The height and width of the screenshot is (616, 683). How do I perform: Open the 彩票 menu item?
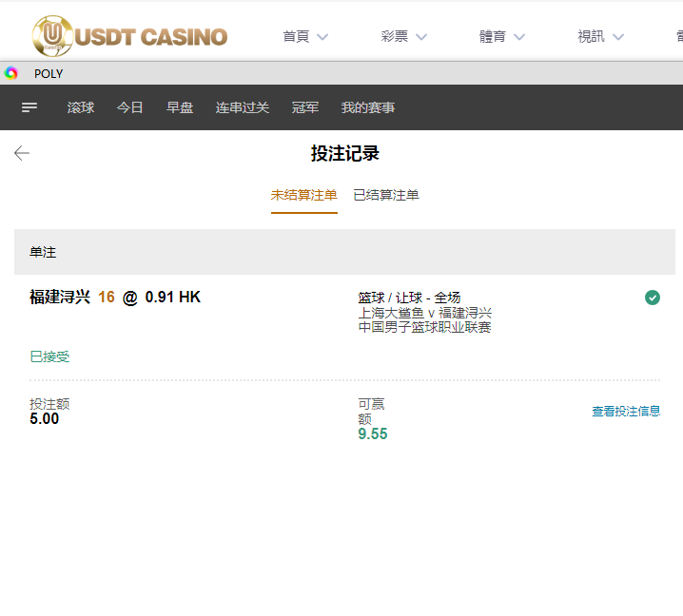click(x=395, y=36)
